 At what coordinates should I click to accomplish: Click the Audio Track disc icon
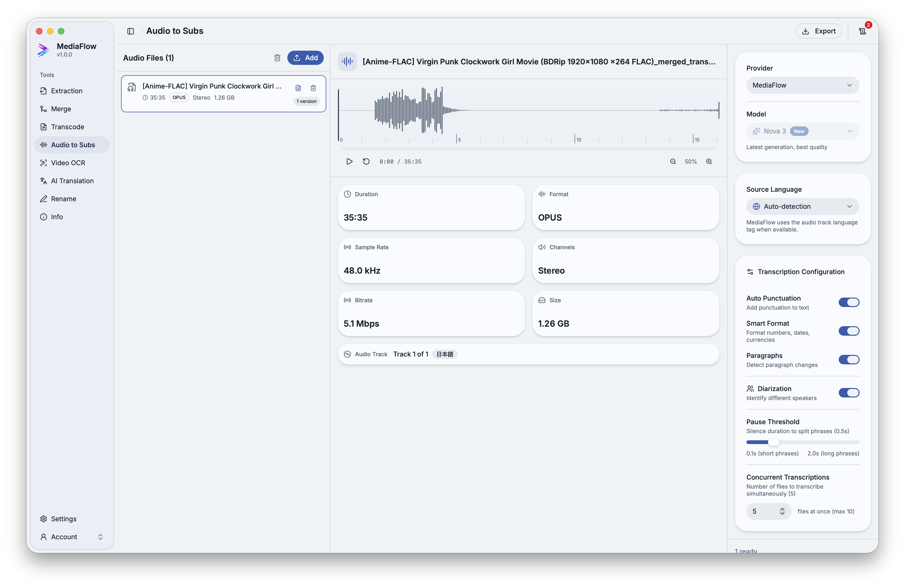point(347,354)
